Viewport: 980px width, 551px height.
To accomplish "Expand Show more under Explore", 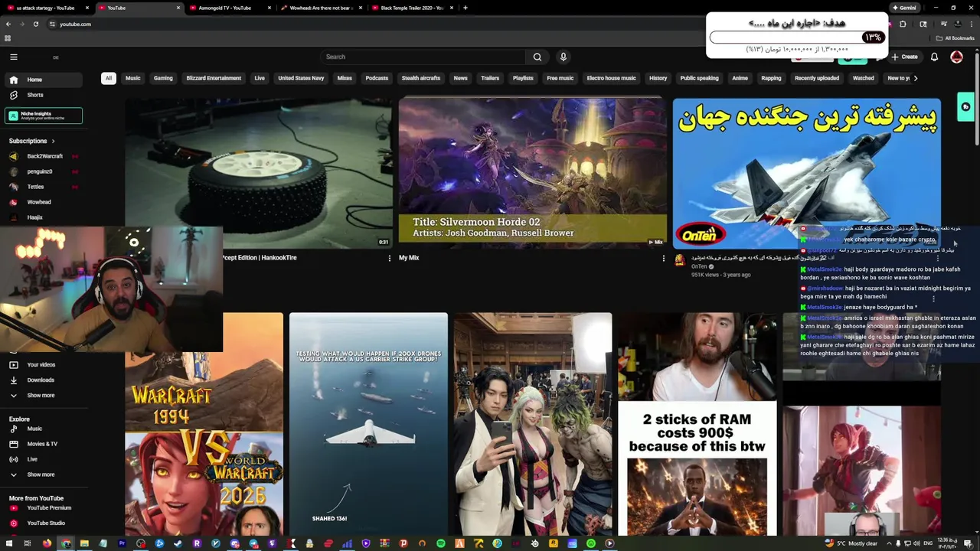I will 44,474.
